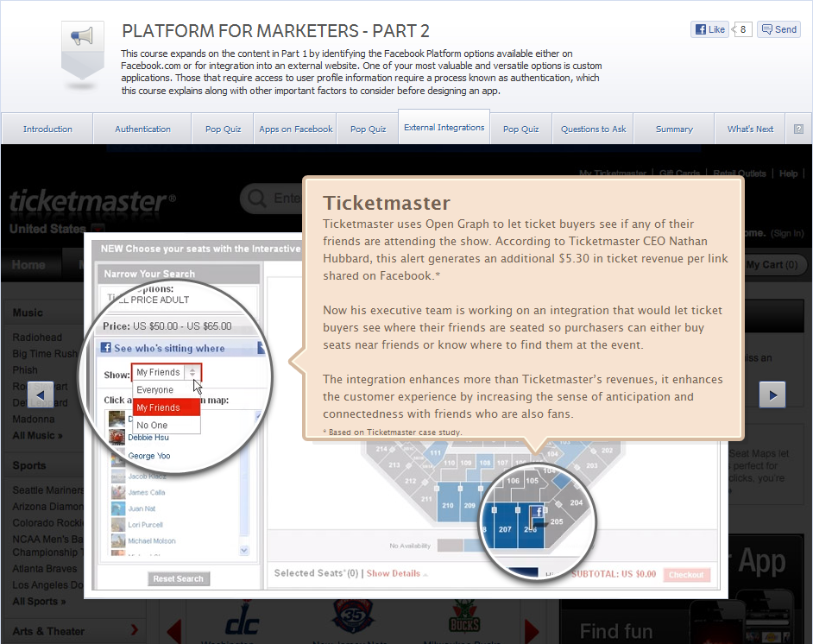Open the United States country dropdown
This screenshot has height=644, width=813.
tap(98, 229)
